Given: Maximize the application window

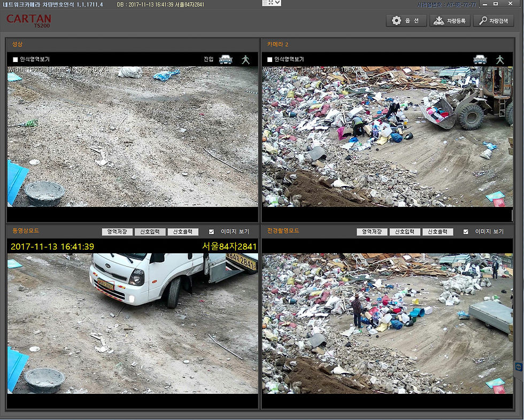Looking at the screenshot, I should 496,4.
